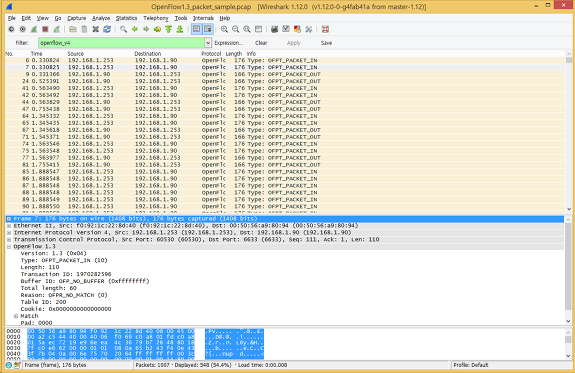Click the Expression... button
The image size is (575, 373).
click(228, 43)
